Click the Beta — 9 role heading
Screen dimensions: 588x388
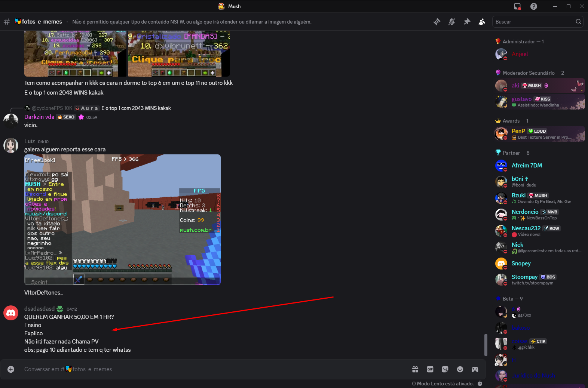(x=512, y=299)
